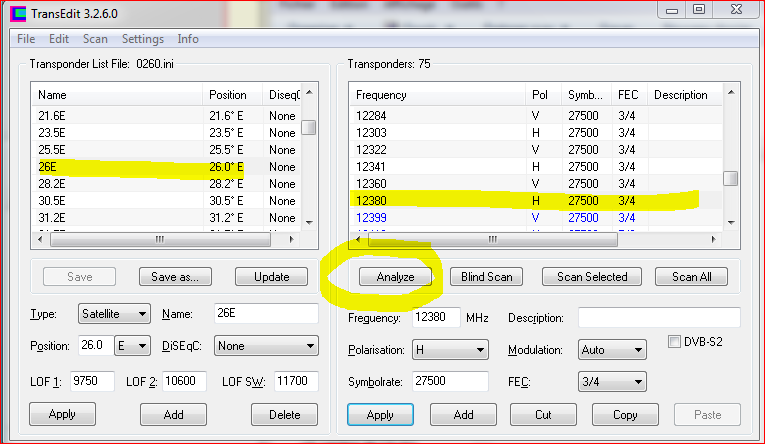Enable the DVB-S2 checkbox
Image resolution: width=765 pixels, height=444 pixels.
(675, 342)
